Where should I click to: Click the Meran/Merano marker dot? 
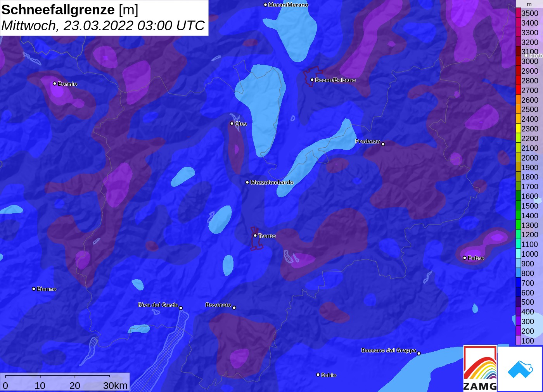tap(265, 5)
